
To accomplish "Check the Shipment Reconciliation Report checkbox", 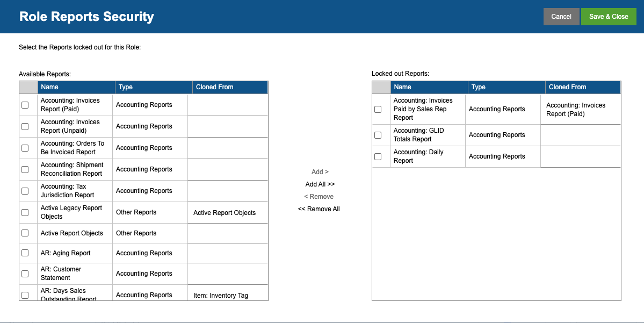I will pyautogui.click(x=25, y=169).
